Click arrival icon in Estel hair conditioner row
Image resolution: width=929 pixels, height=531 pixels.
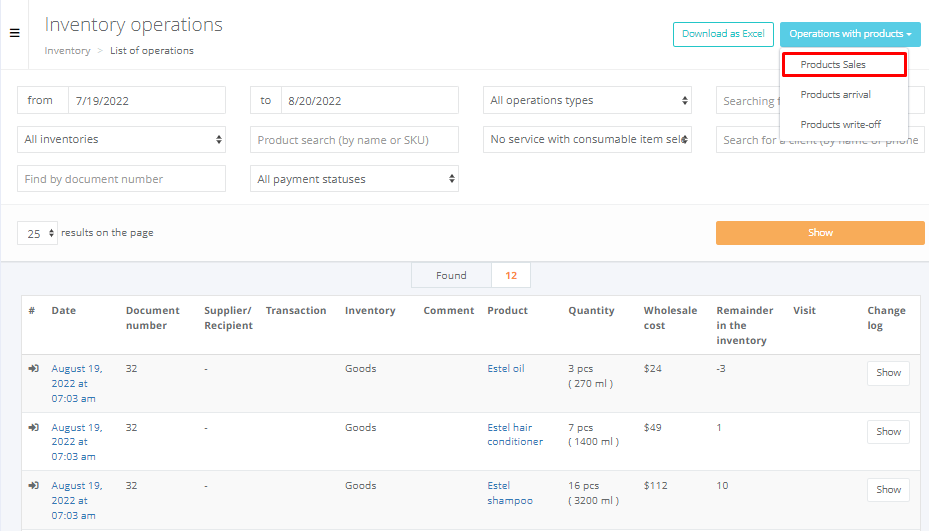coord(33,427)
